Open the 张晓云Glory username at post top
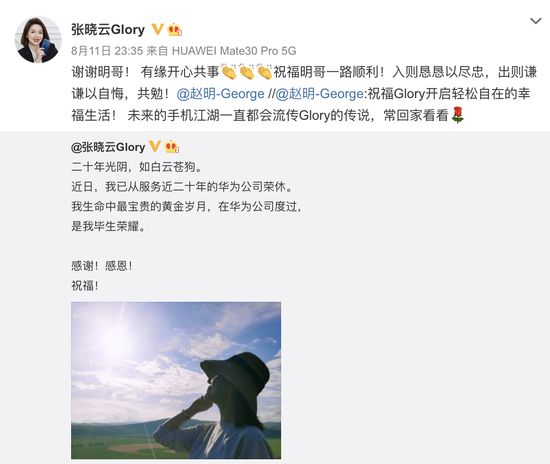The image size is (550, 464). point(108,30)
